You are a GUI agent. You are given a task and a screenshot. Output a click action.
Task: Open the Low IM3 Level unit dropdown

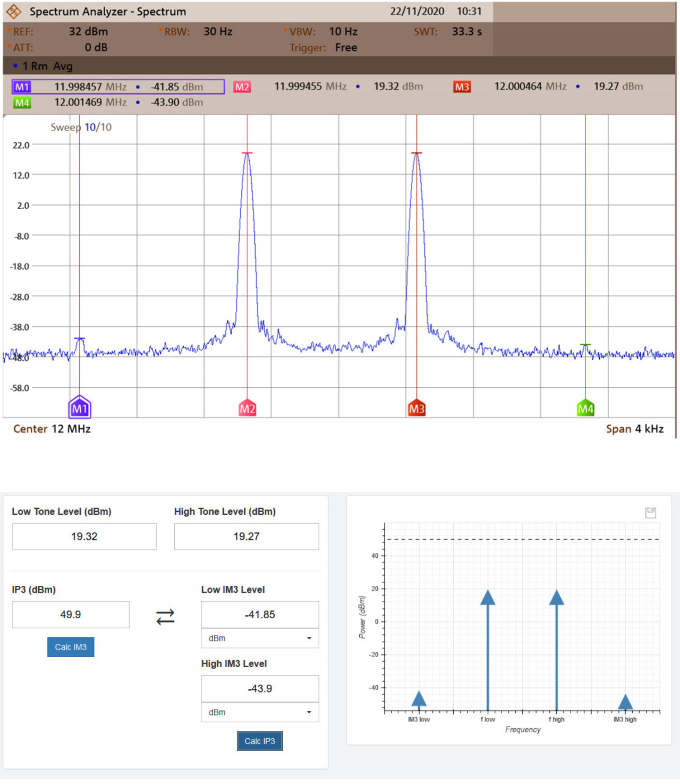pyautogui.click(x=260, y=638)
